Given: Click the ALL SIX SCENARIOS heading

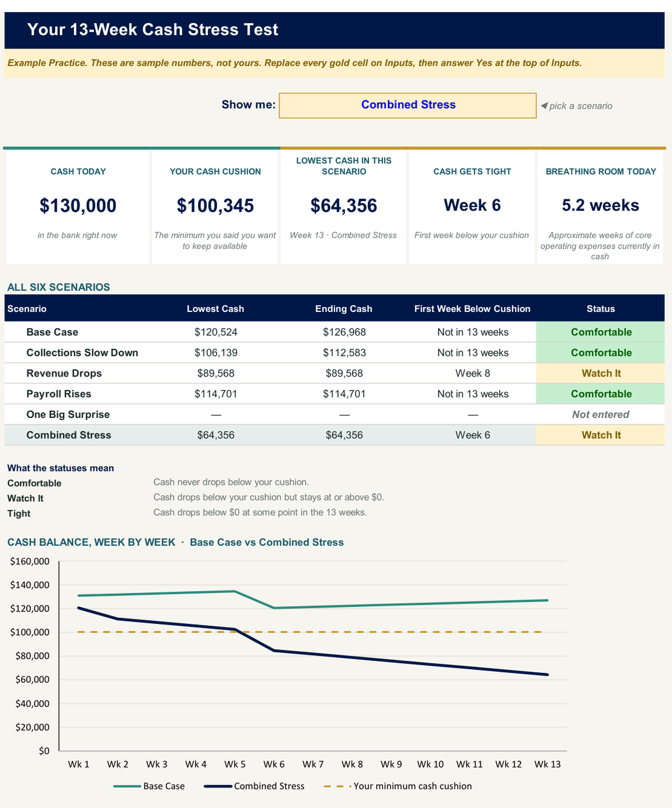Looking at the screenshot, I should point(59,287).
